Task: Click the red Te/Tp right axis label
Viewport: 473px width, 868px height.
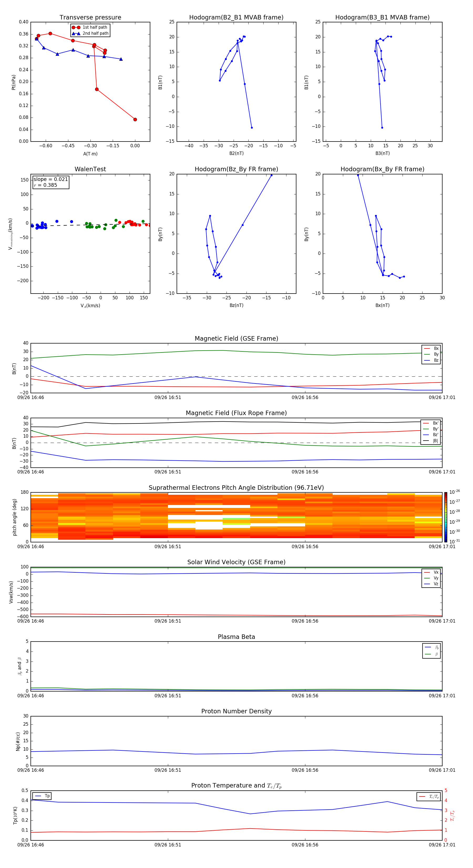Action: click(452, 815)
